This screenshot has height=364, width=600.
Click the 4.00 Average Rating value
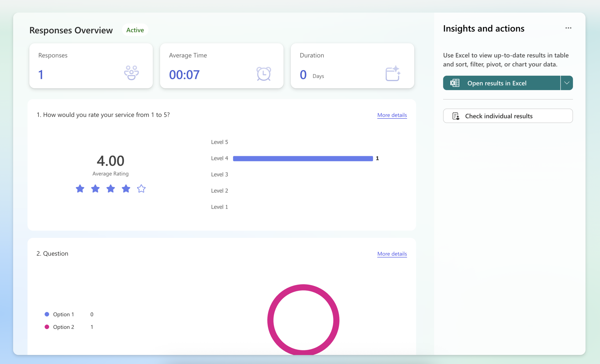tap(110, 160)
